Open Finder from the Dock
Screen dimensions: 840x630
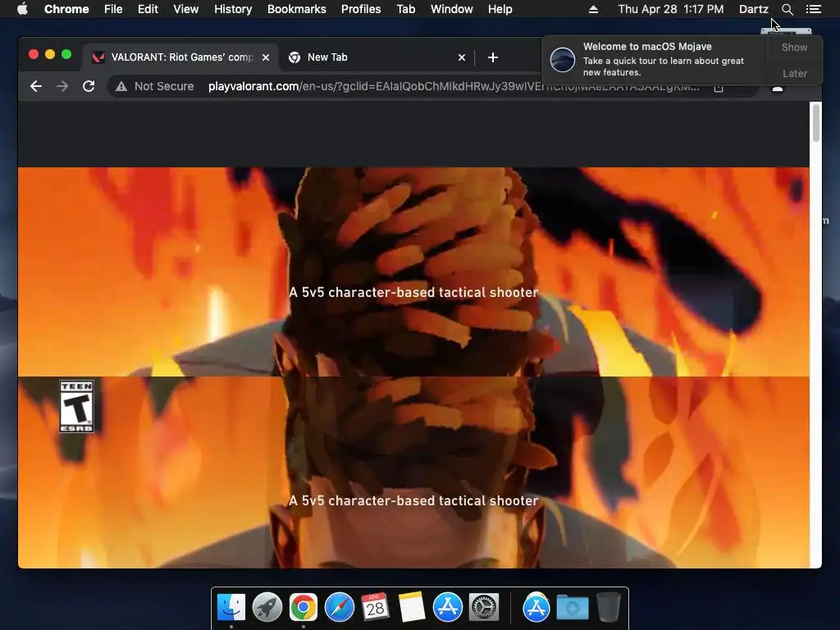[x=231, y=608]
